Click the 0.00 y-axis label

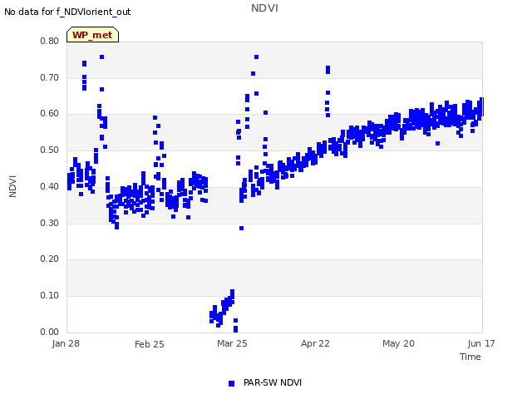(x=49, y=332)
